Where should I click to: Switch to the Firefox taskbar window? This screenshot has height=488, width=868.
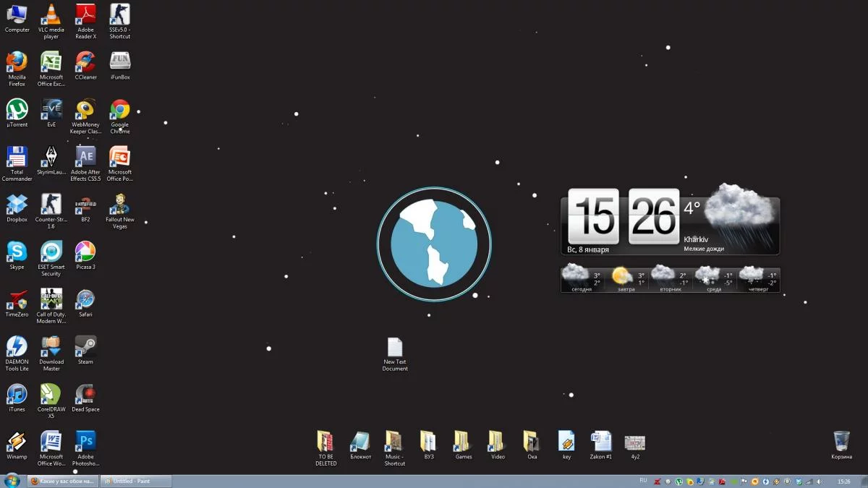coord(63,481)
